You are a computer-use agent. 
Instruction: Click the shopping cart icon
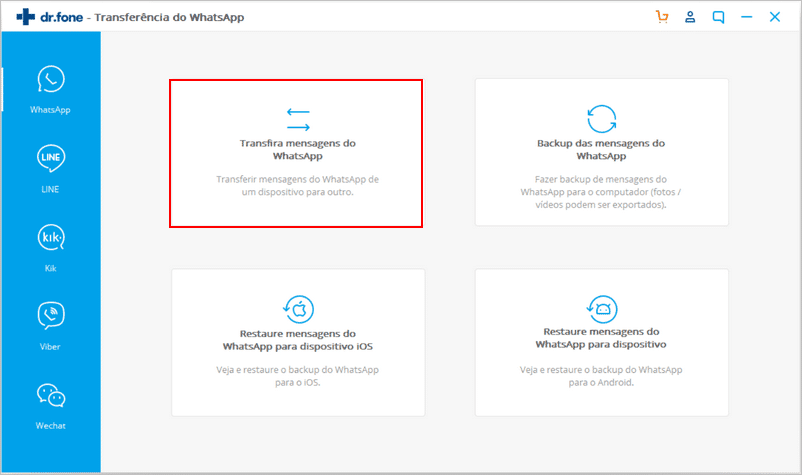(661, 17)
